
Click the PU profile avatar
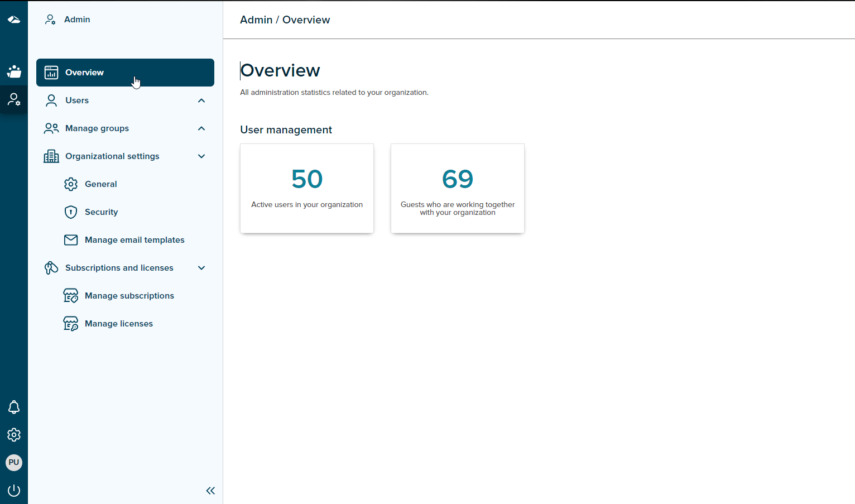click(x=14, y=462)
